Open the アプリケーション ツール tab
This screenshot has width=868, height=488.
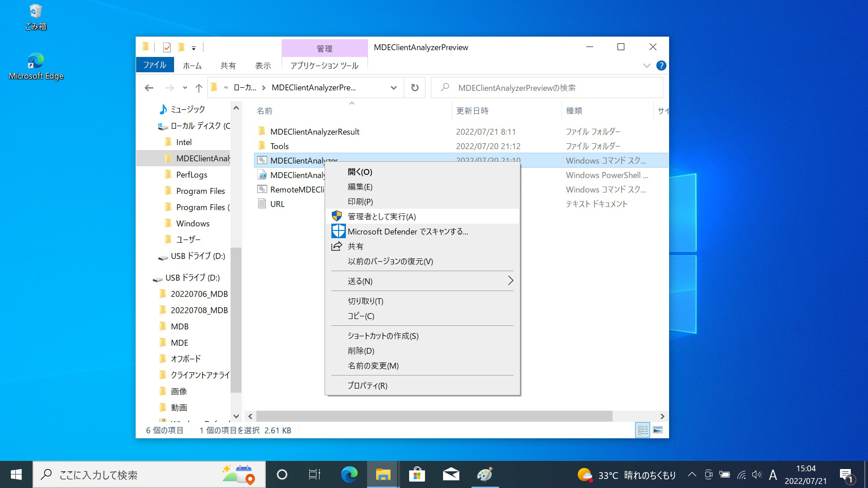click(325, 66)
